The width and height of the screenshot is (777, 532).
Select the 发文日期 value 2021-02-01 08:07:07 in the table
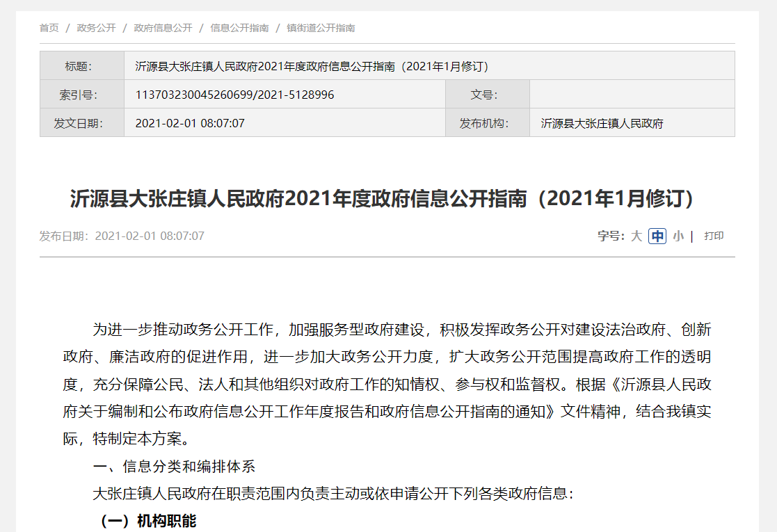coord(190,123)
